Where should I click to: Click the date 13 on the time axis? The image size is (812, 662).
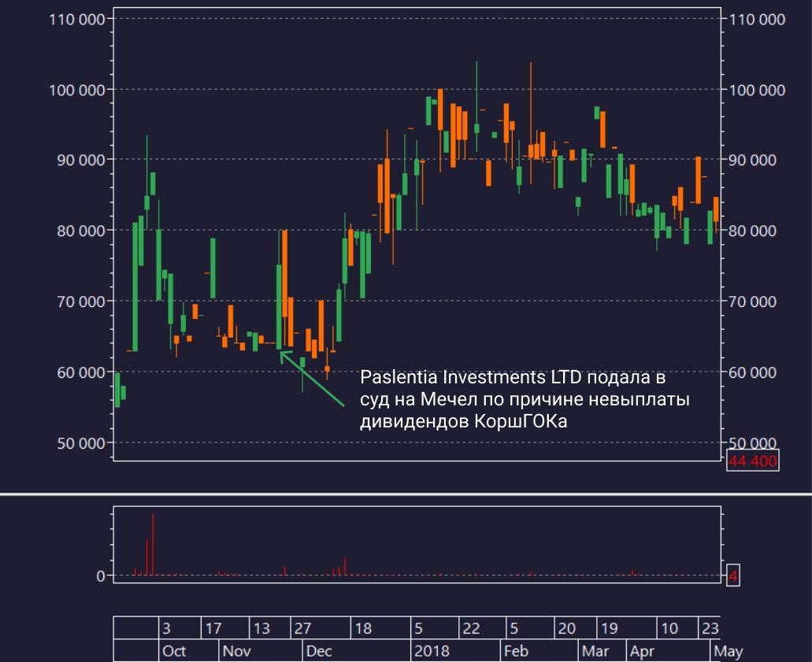click(261, 628)
